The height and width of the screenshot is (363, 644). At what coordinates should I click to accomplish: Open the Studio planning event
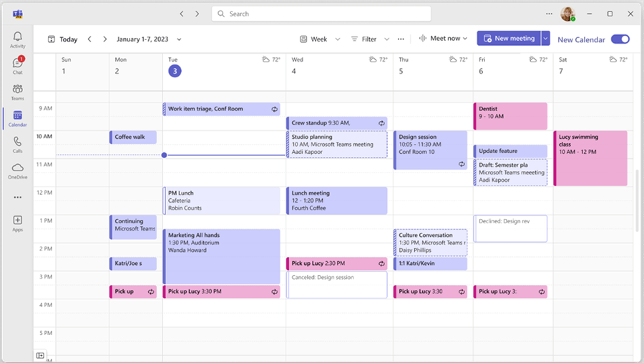[x=337, y=145]
